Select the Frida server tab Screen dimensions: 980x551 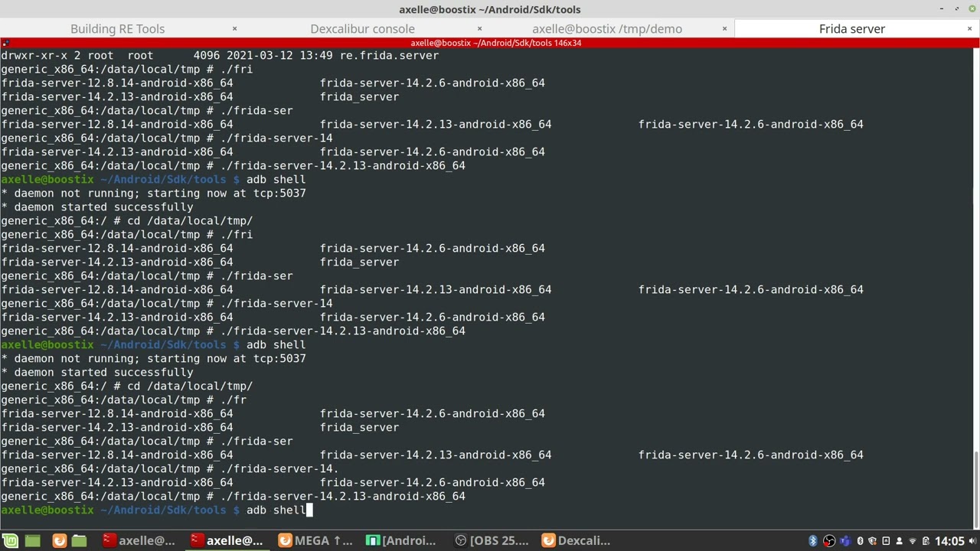pos(852,28)
